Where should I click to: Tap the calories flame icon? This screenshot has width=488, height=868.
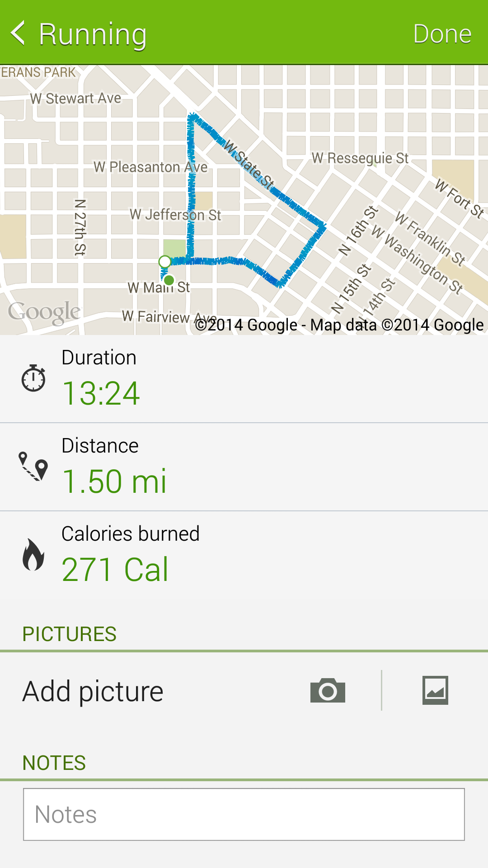tap(33, 554)
